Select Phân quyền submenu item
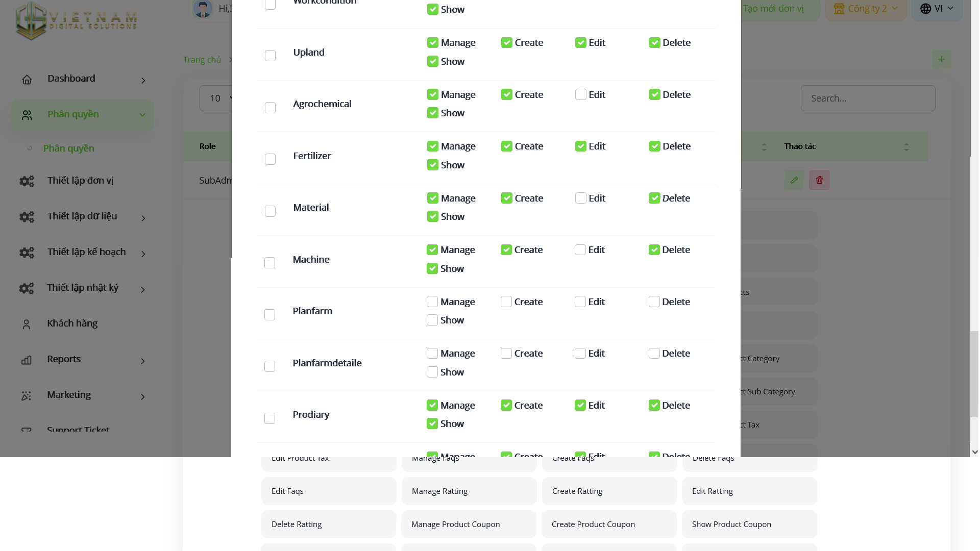Viewport: 980px width, 551px height. 69,148
